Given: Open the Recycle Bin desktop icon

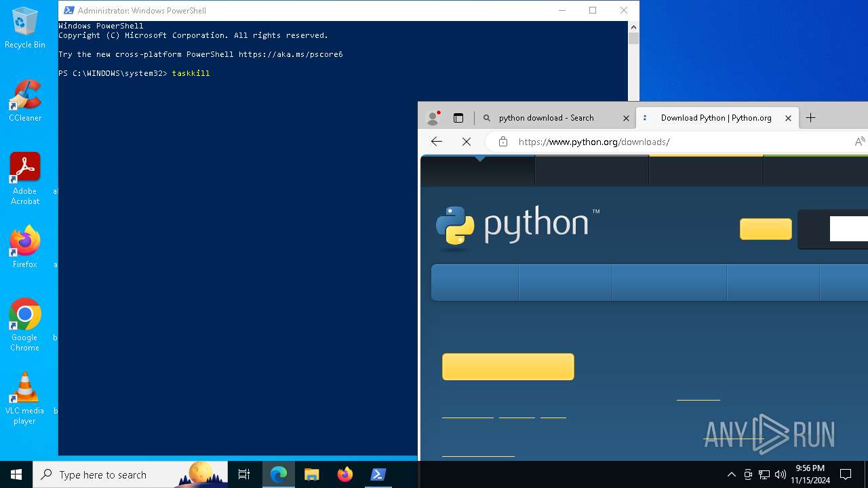Looking at the screenshot, I should pyautogui.click(x=25, y=28).
